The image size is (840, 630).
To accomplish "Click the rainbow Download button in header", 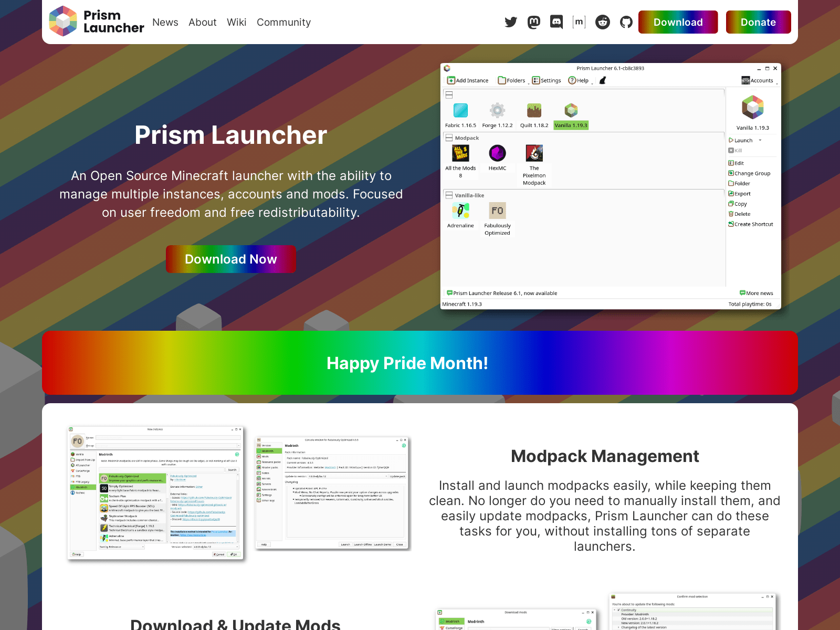I will coord(678,22).
